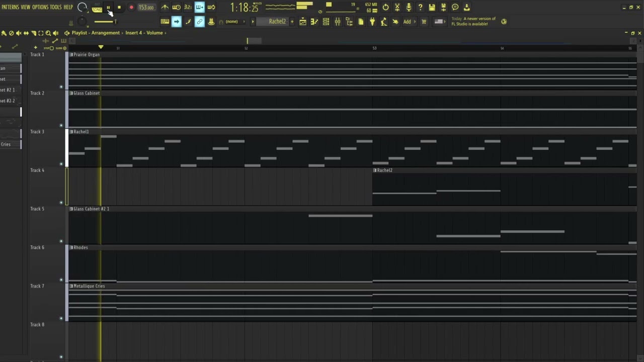Open the Playlist view icon
The width and height of the screenshot is (644, 362).
coord(303,22)
